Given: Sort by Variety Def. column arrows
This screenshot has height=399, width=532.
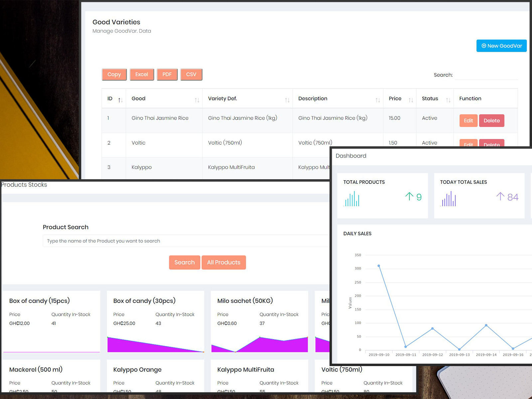Looking at the screenshot, I should [x=287, y=100].
